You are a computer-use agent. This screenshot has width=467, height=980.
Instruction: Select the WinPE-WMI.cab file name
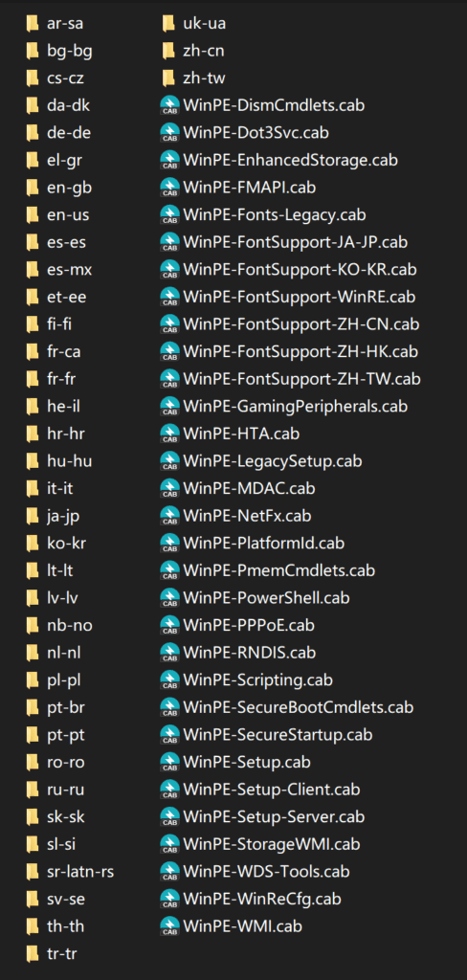click(242, 925)
